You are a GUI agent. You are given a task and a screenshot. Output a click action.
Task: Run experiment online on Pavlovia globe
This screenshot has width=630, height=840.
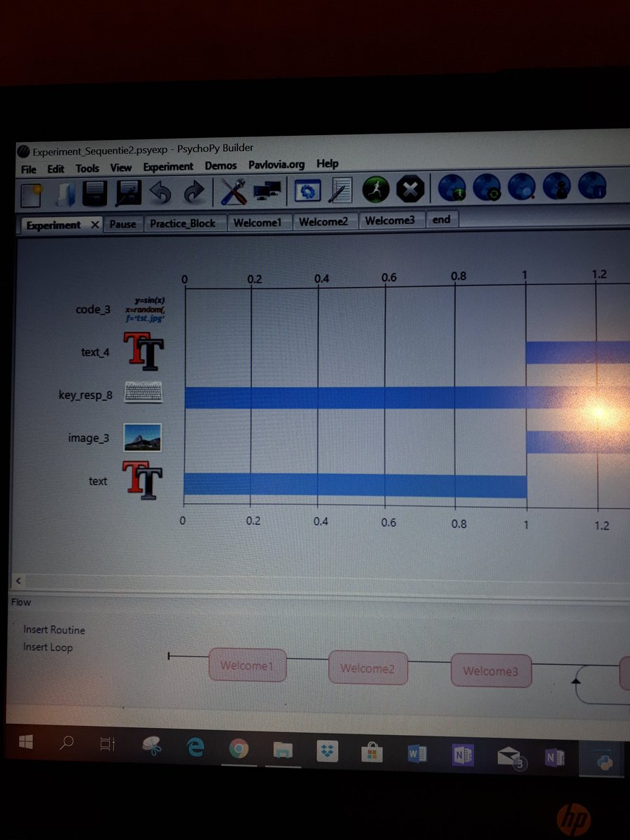pos(451,188)
